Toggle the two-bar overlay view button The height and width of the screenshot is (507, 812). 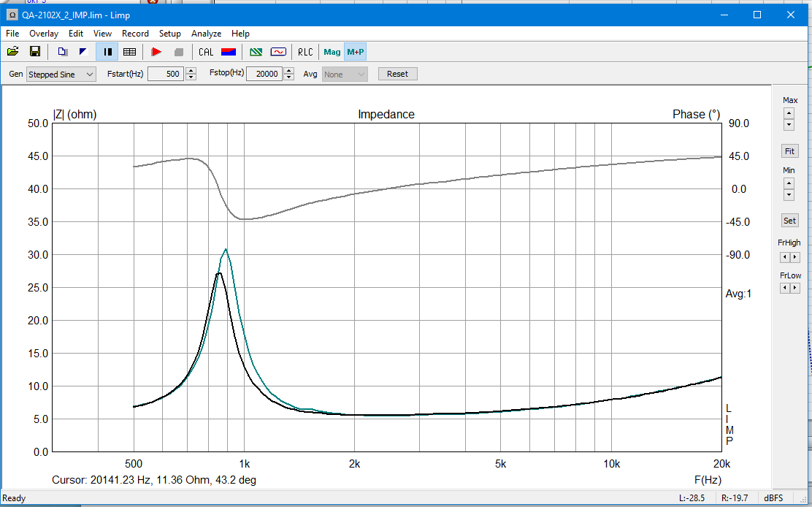point(107,51)
